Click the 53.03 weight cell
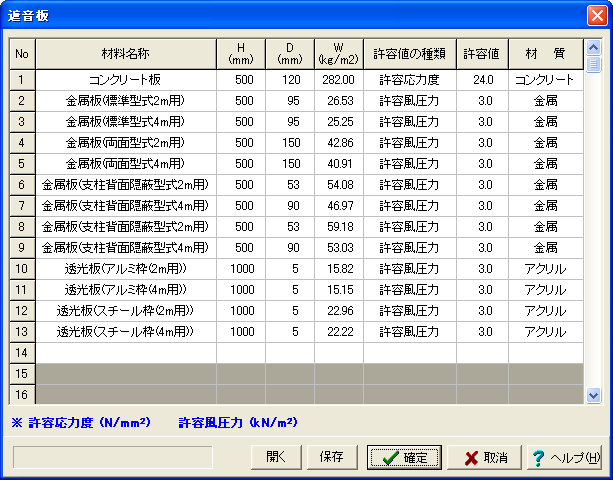The image size is (613, 480). tap(339, 248)
